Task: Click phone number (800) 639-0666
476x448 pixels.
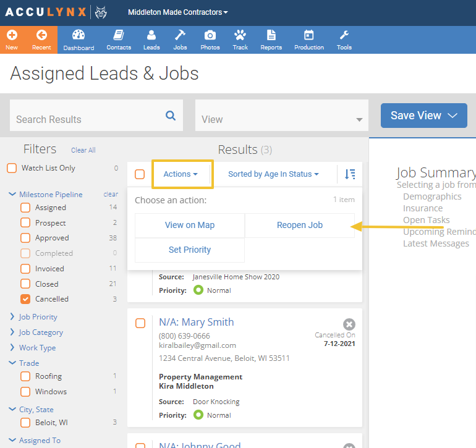Action: pyautogui.click(x=184, y=336)
